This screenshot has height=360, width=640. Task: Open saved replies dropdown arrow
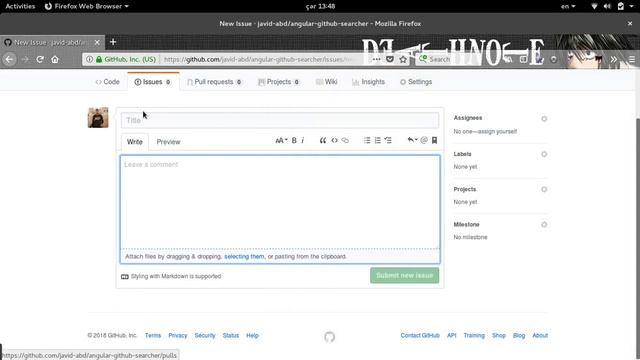pos(412,140)
